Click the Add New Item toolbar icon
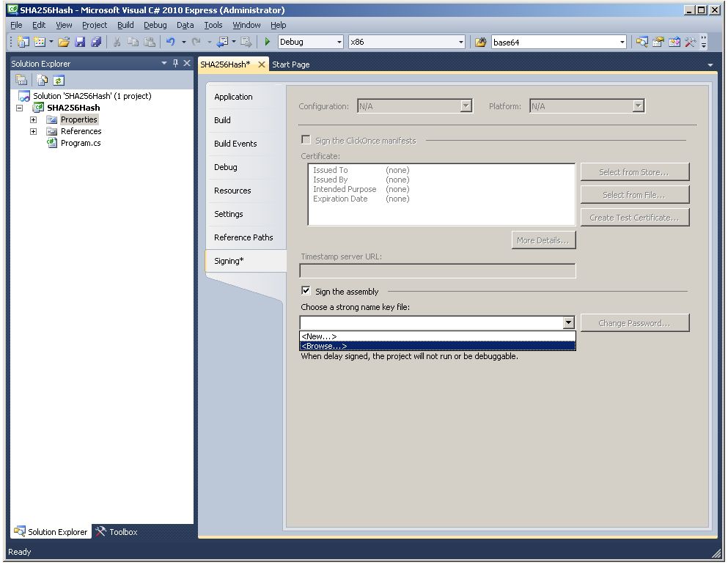Viewport: 728px width, 565px height. coord(40,42)
